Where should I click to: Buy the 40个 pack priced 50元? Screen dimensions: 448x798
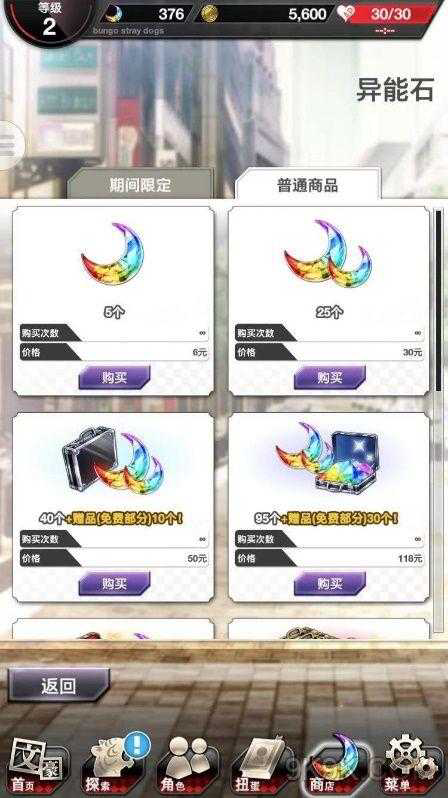114,583
